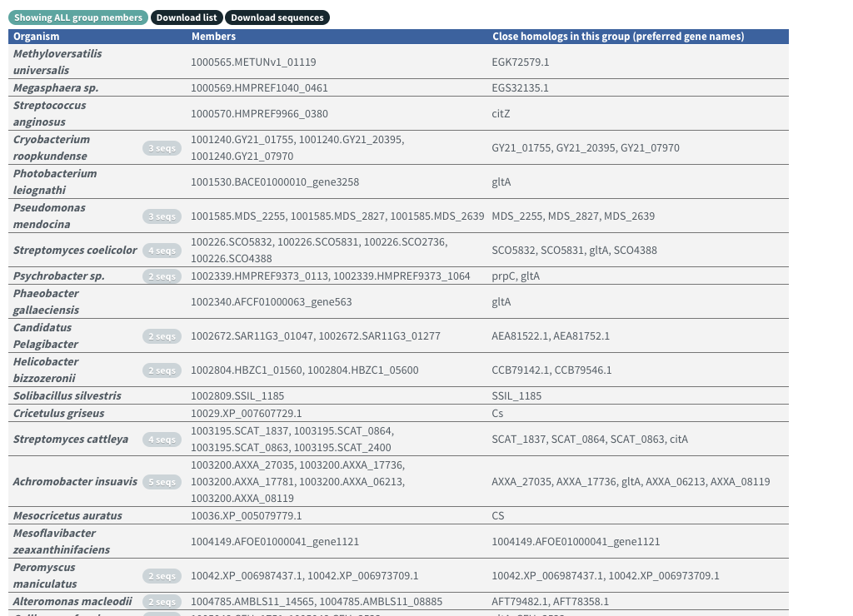Select Cricetulus griseus organism name
This screenshot has height=616, width=853.
[59, 413]
